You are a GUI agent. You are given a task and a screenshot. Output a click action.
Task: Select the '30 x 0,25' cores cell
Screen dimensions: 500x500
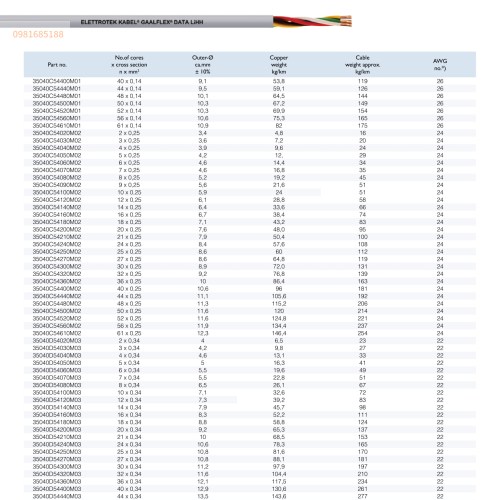(129, 266)
